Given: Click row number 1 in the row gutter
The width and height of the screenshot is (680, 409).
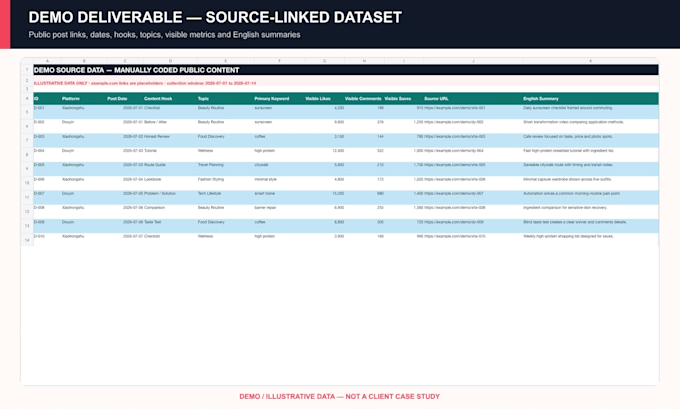Looking at the screenshot, I should [27, 69].
